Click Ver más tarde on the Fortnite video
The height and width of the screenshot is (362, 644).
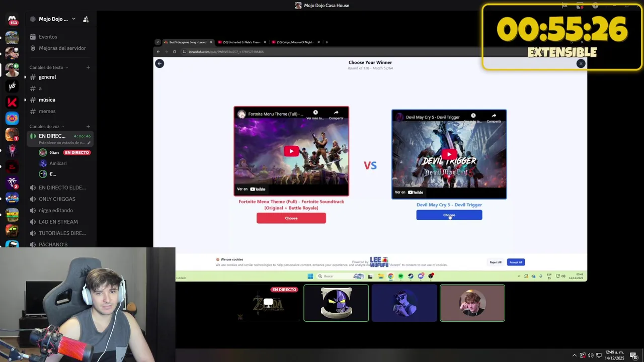tap(315, 115)
